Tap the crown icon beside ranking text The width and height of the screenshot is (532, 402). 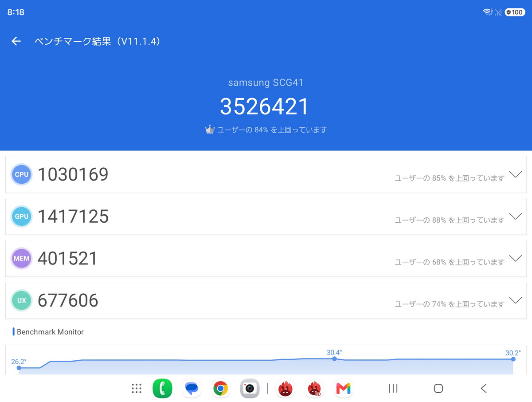[210, 130]
